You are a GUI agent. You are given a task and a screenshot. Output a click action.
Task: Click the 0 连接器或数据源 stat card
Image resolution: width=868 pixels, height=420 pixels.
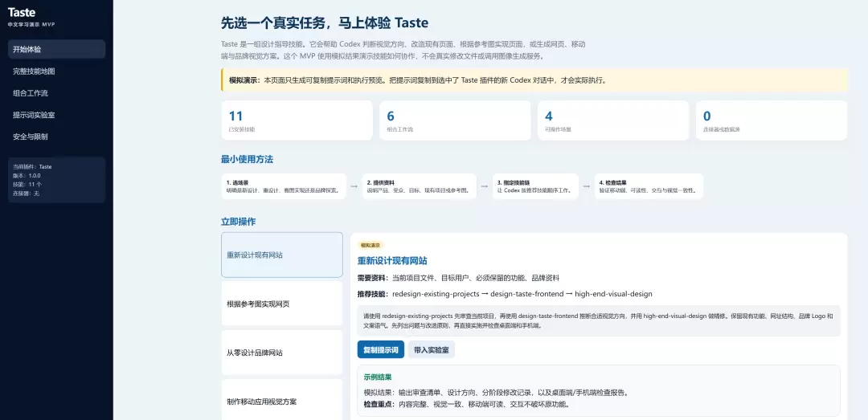click(772, 120)
